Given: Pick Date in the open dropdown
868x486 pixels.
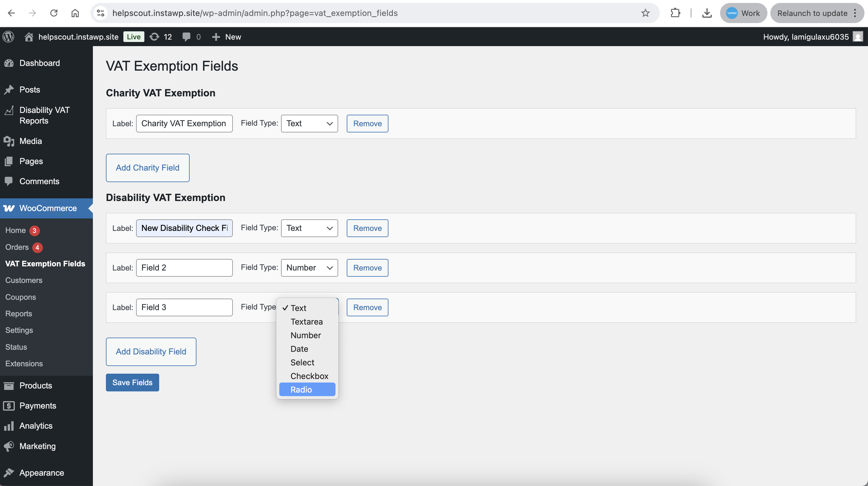Looking at the screenshot, I should (299, 349).
